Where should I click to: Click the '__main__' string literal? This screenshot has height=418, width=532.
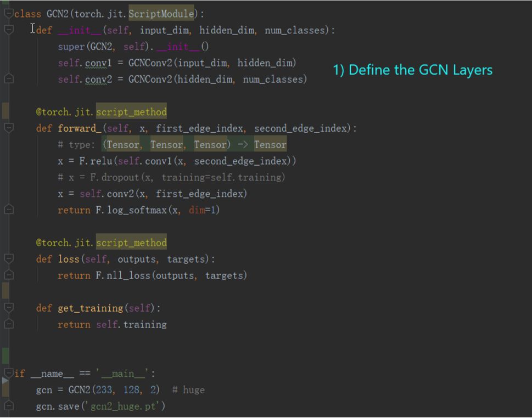tap(123, 374)
